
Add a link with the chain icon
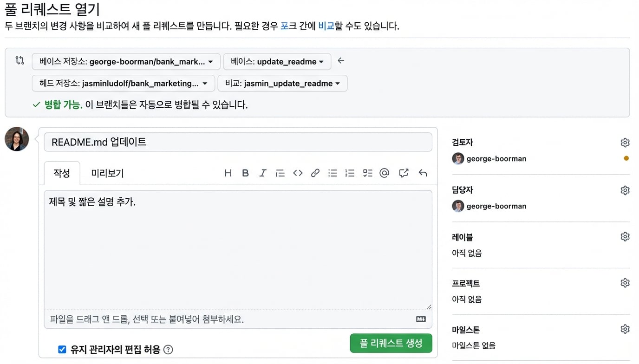pyautogui.click(x=315, y=173)
